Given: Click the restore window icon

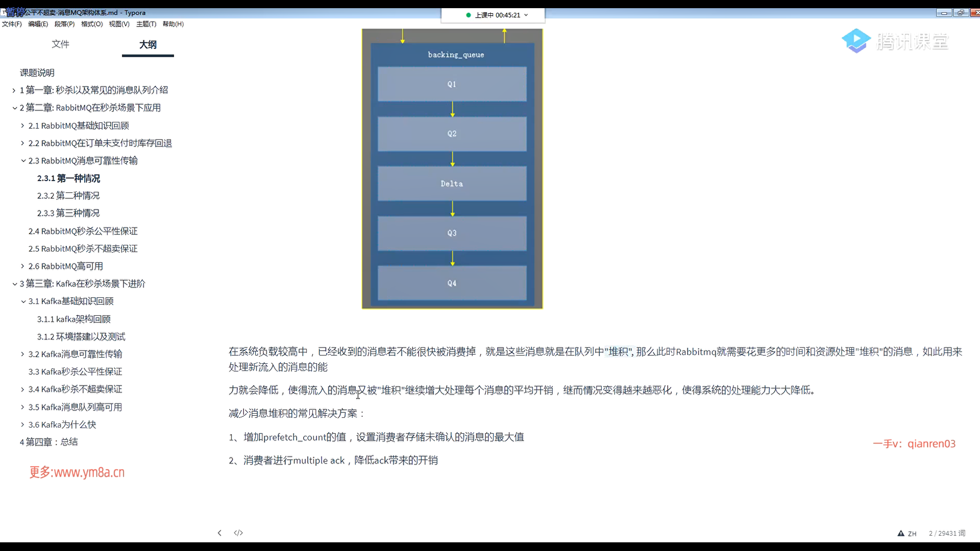Looking at the screenshot, I should [x=961, y=13].
